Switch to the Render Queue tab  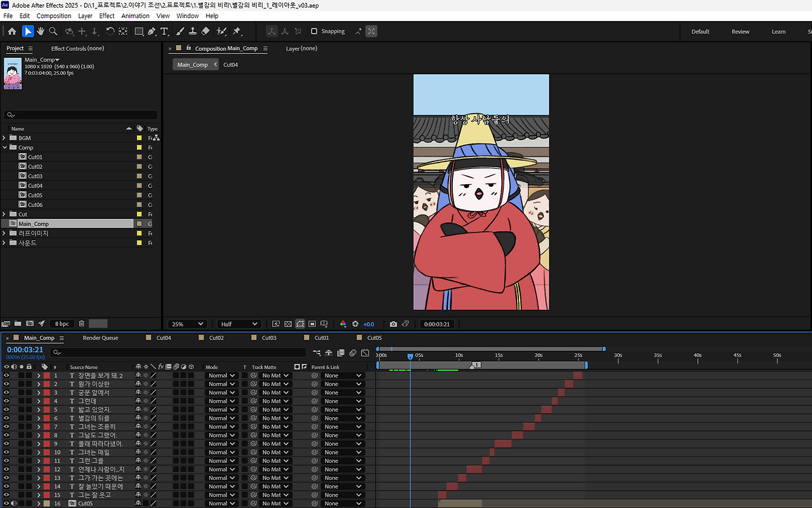point(100,338)
